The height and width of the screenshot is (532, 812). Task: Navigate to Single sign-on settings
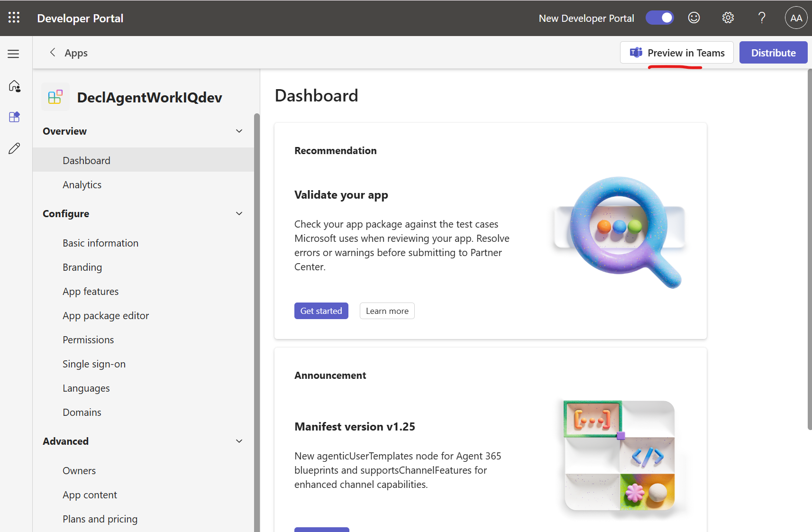[94, 364]
